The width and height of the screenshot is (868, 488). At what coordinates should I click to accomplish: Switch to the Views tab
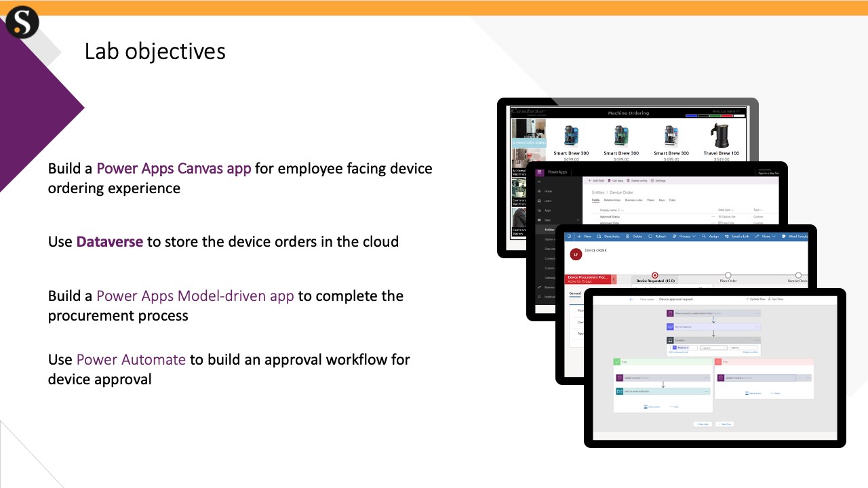[650, 200]
